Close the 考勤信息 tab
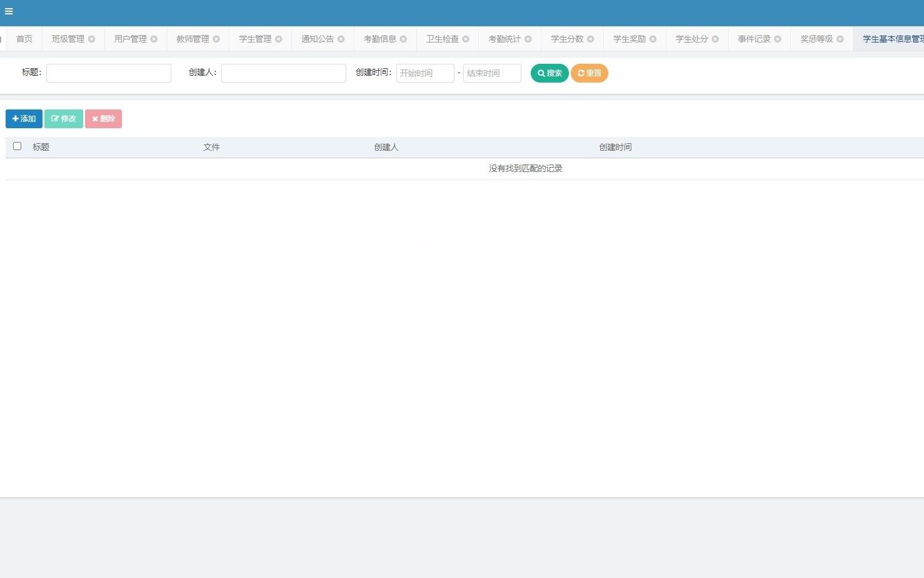This screenshot has height=578, width=924. 403,39
